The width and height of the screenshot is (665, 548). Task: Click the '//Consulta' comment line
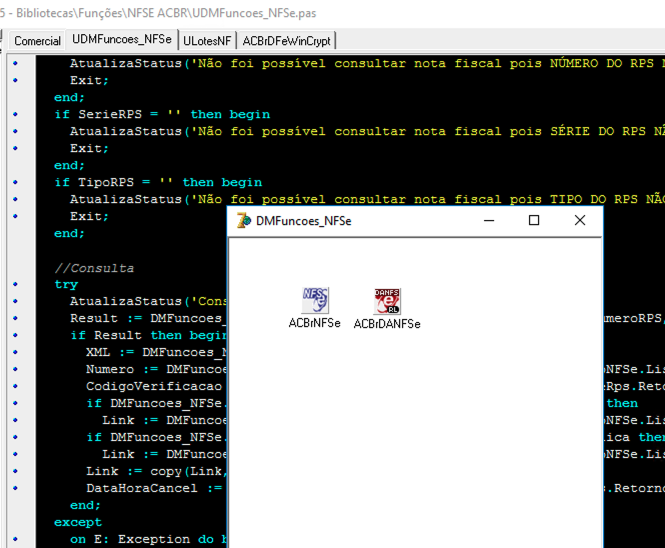click(x=94, y=268)
